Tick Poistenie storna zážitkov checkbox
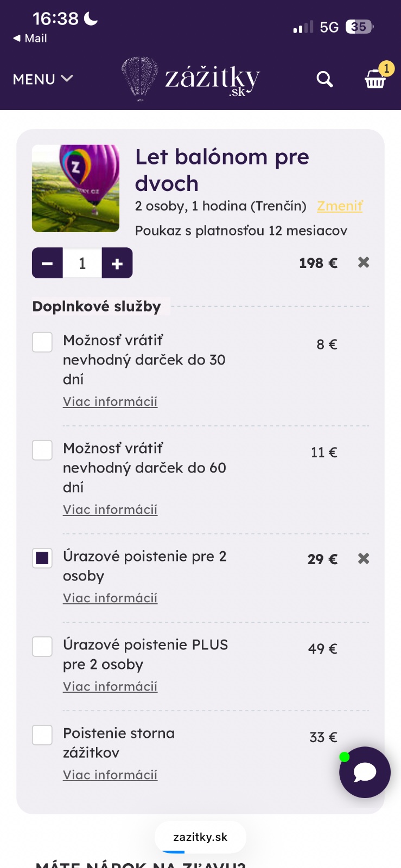The image size is (401, 868). [x=42, y=735]
